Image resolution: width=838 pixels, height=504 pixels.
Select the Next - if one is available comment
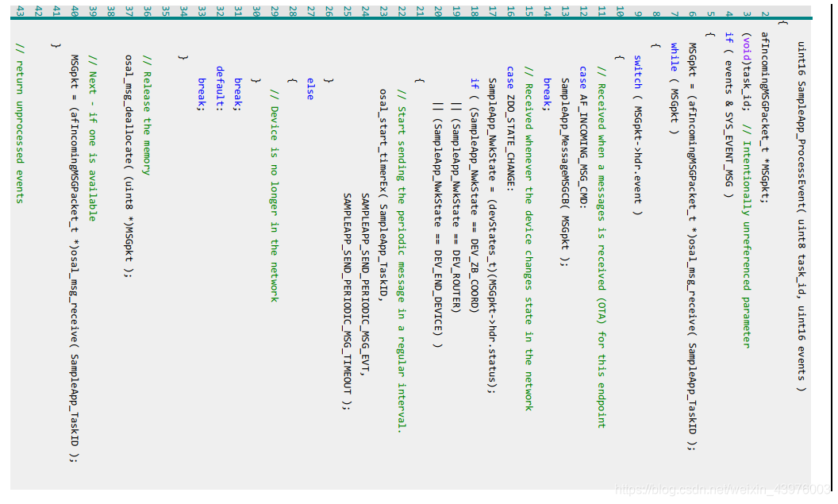point(93,138)
